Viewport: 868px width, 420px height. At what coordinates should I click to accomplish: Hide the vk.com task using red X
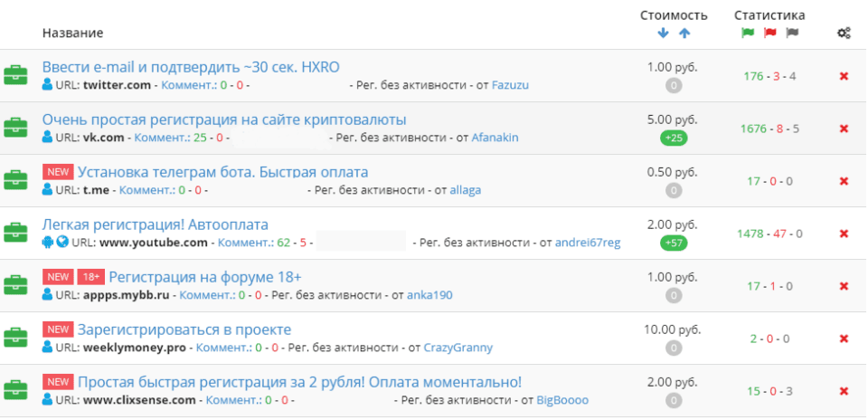point(844,129)
